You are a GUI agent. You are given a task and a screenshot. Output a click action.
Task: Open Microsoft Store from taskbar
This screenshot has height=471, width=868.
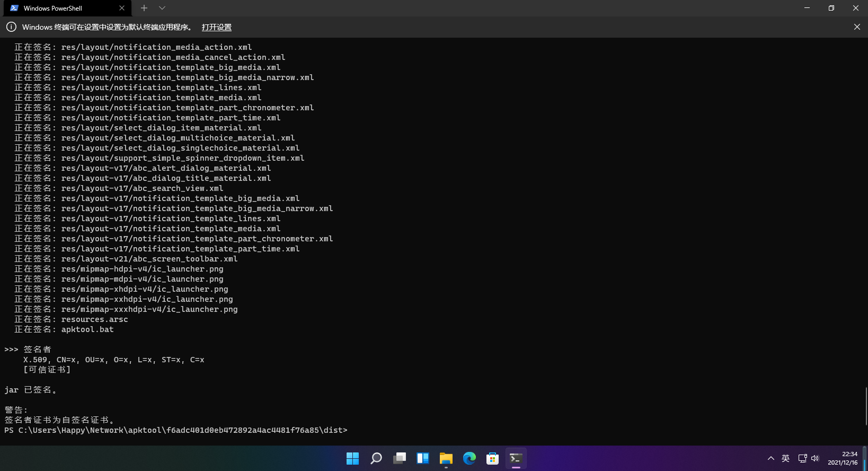[x=492, y=458]
